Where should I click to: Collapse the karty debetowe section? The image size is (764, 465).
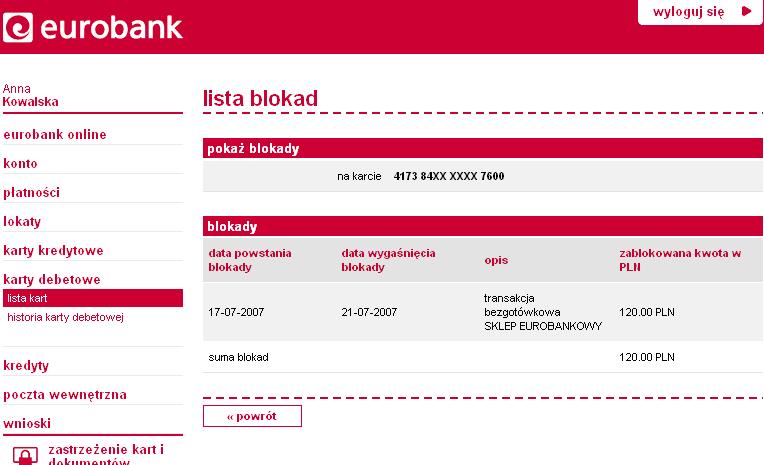coord(52,279)
